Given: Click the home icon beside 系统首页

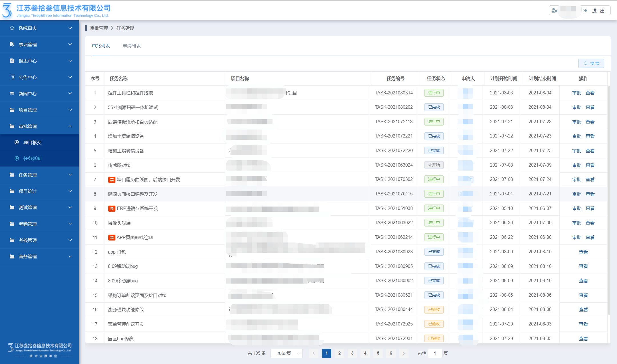Looking at the screenshot, I should [x=12, y=28].
